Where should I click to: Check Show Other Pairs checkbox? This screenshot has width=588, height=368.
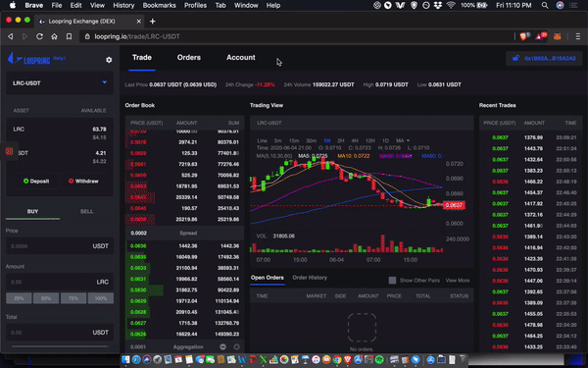pyautogui.click(x=392, y=280)
